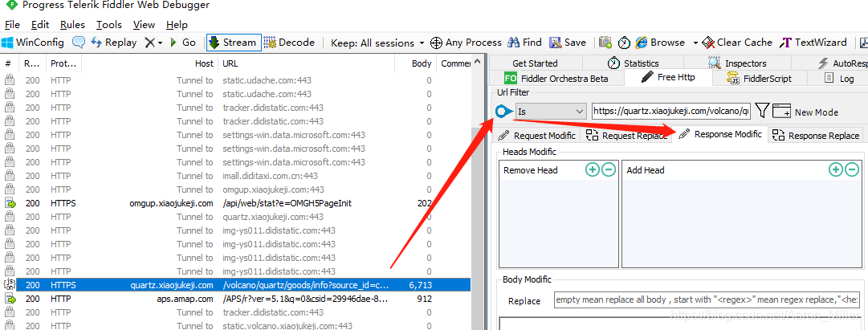
Task: Select the quartz.xiaojukeji.com goods/info session
Action: click(235, 285)
